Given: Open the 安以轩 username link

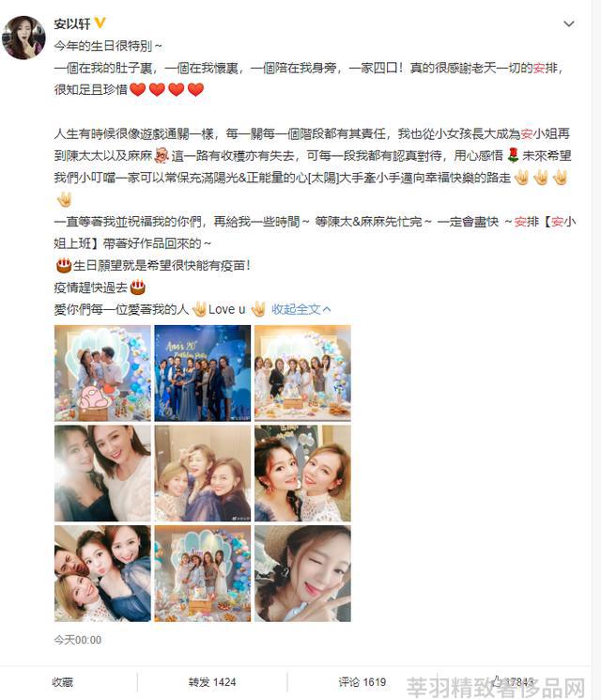Looking at the screenshot, I should coord(72,23).
